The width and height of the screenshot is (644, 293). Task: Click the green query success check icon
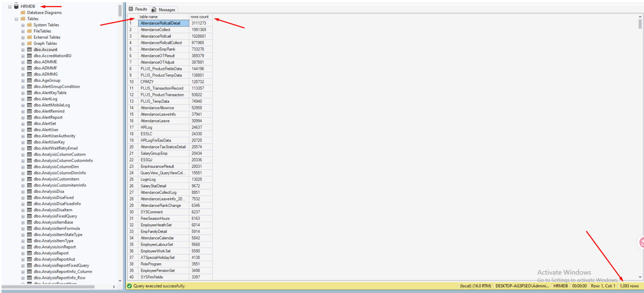[x=129, y=286]
